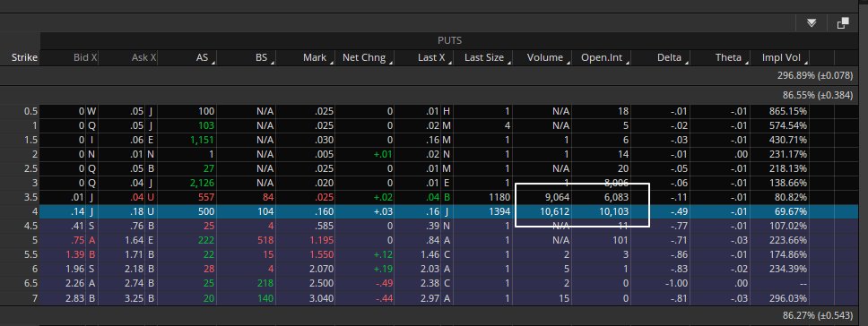Click the 1394 last size value
Viewport: 868px width, 326px height.
[x=499, y=211]
